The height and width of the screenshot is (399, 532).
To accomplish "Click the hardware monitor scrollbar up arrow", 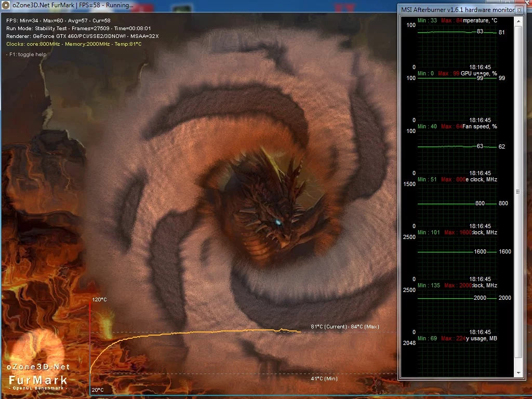I will pos(518,21).
